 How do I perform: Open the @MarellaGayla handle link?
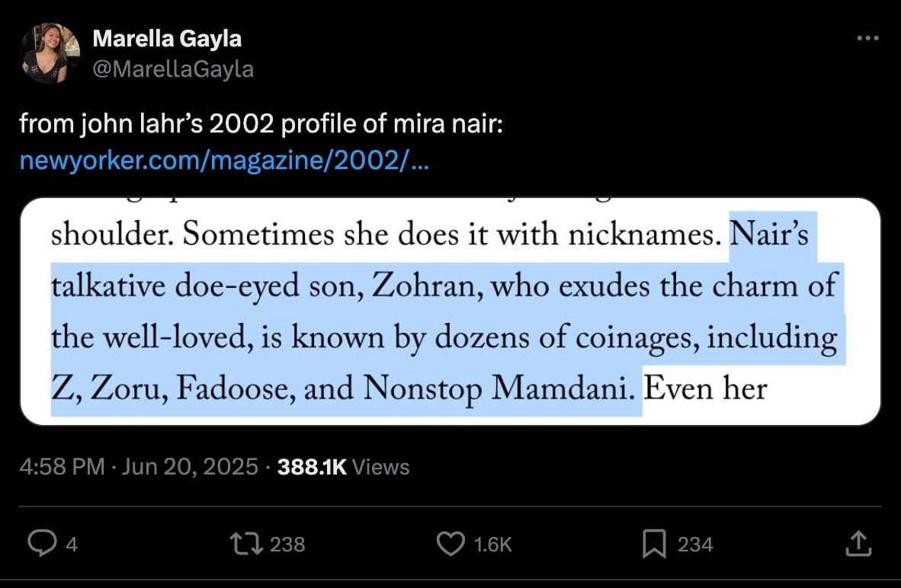tap(173, 69)
